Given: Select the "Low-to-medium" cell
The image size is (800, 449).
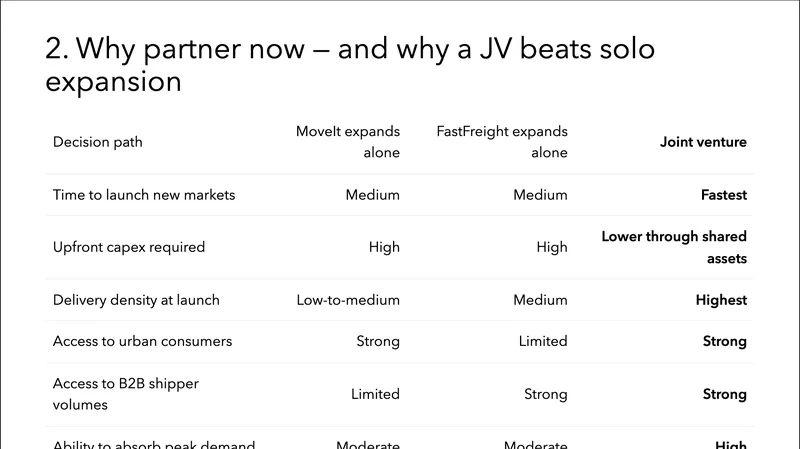Looking at the screenshot, I should 348,300.
